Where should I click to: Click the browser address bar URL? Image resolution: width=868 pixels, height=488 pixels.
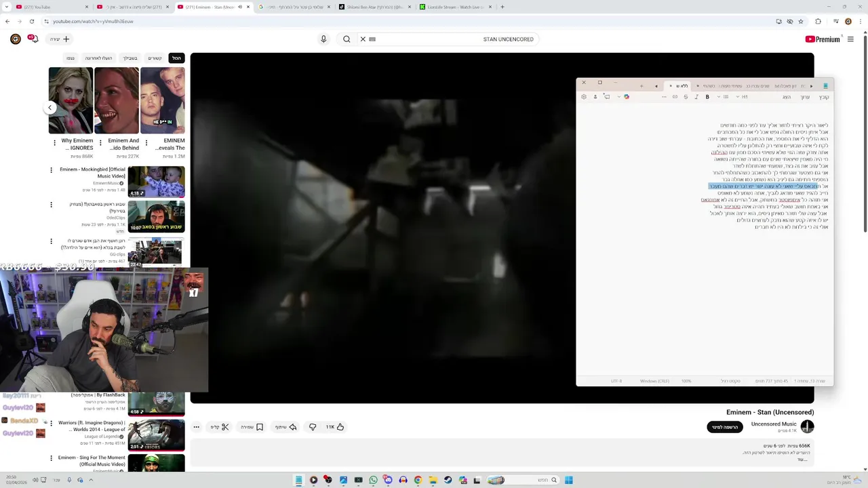click(x=94, y=21)
